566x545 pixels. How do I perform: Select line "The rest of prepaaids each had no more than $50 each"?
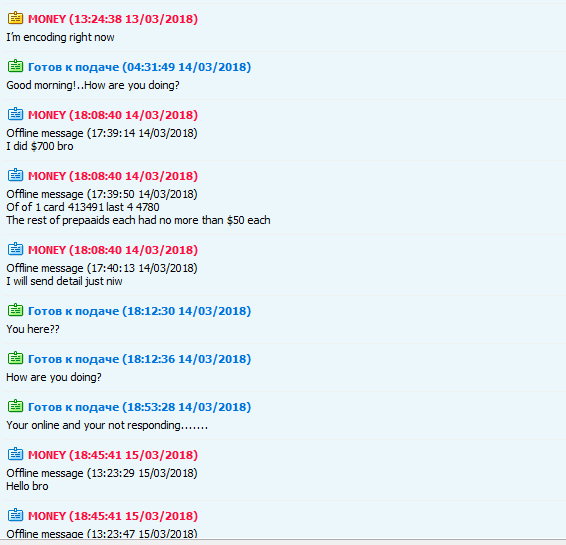(x=138, y=220)
